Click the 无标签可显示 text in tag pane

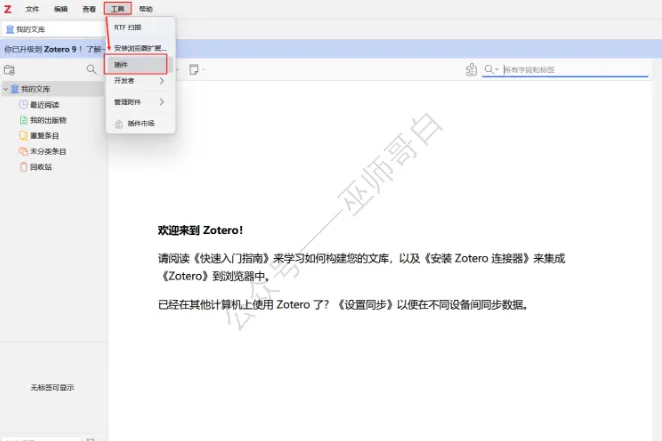pyautogui.click(x=52, y=387)
